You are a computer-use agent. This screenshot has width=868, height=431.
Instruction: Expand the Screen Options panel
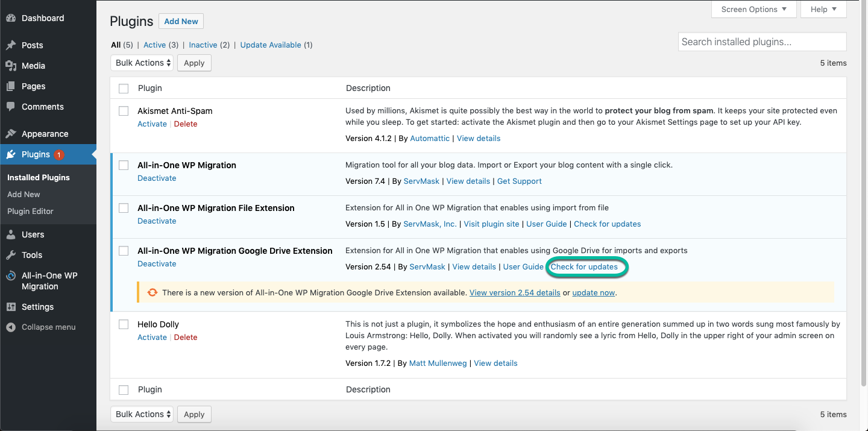tap(753, 9)
